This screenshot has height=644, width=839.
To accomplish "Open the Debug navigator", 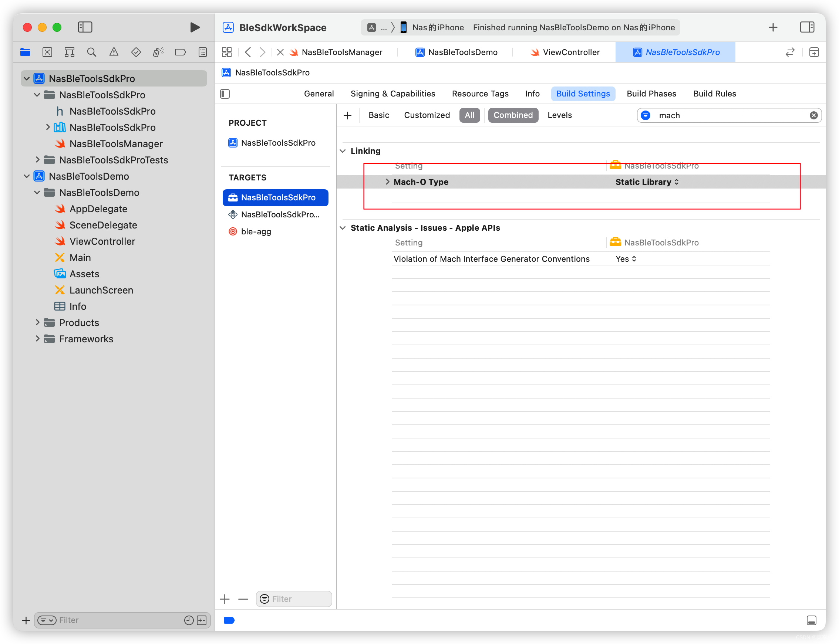I will point(158,52).
